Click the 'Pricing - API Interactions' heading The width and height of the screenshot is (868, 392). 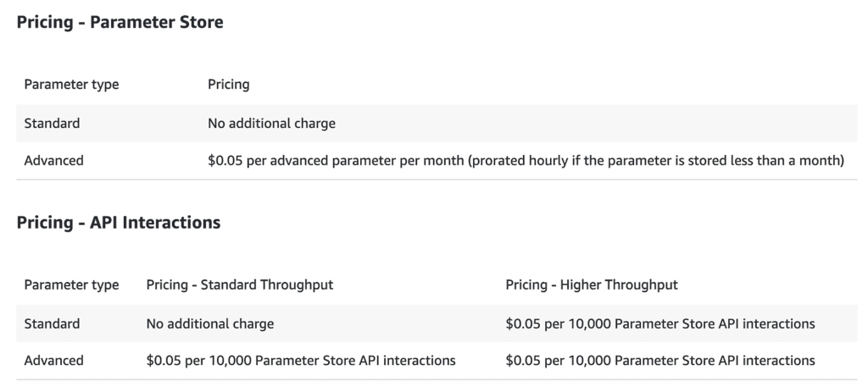[119, 223]
